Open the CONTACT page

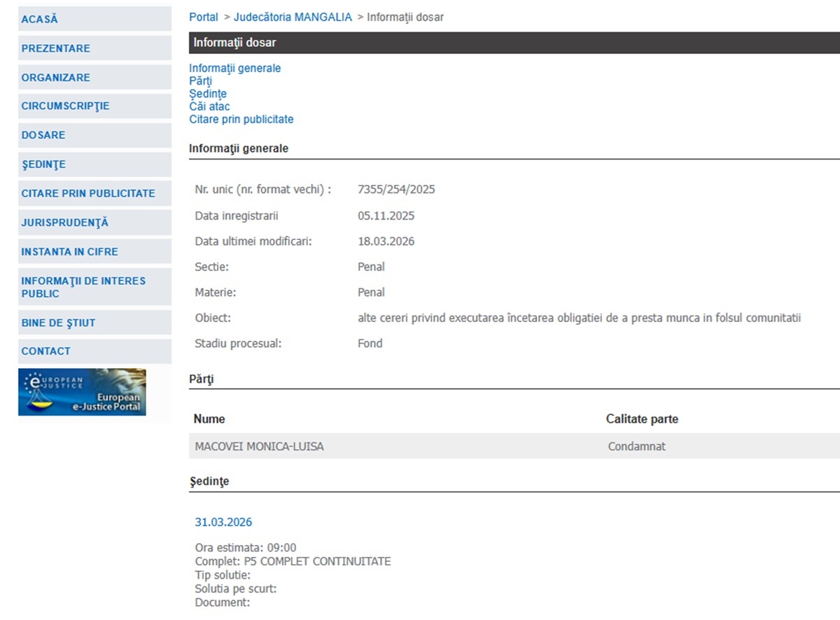(45, 351)
